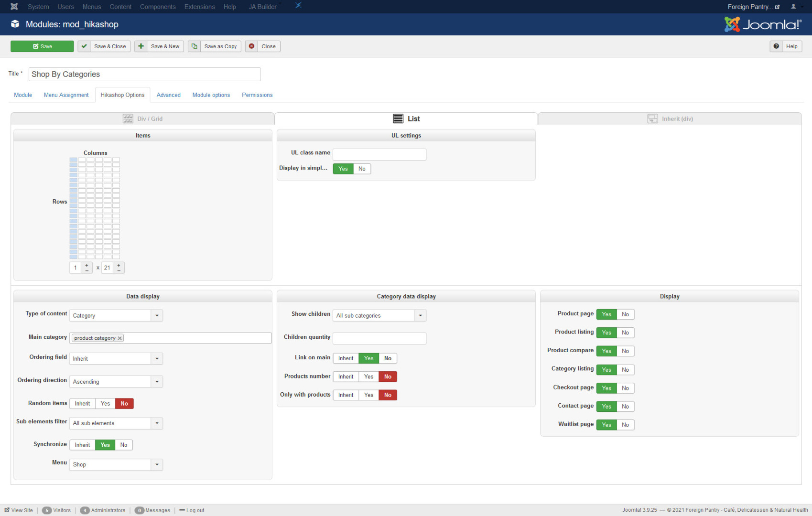The image size is (812, 516).
Task: Increase the columns count with plus
Action: click(87, 265)
